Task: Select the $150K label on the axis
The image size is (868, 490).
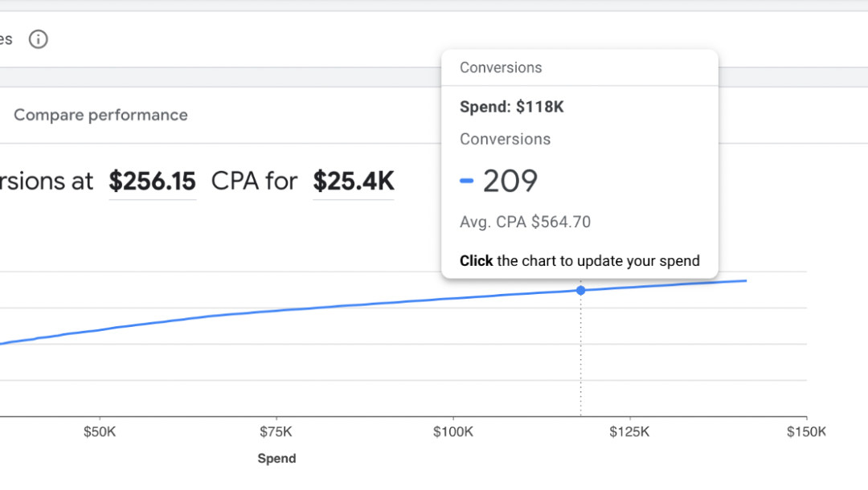Action: [x=806, y=431]
